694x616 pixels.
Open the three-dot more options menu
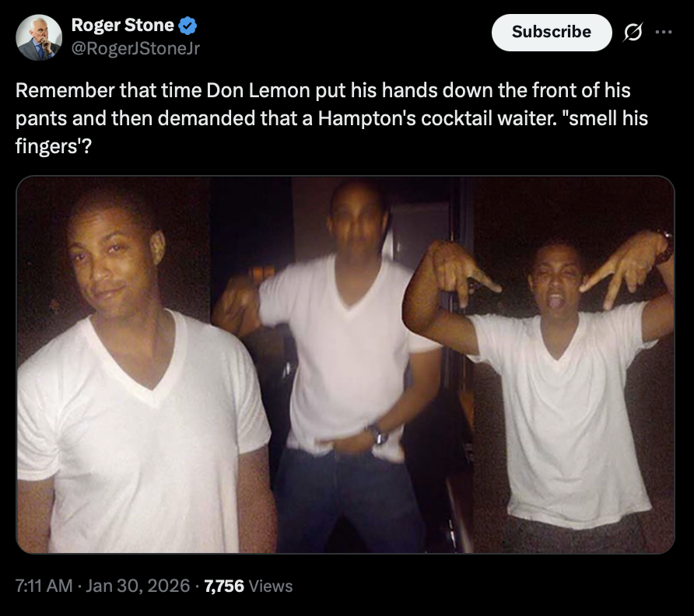pos(664,32)
